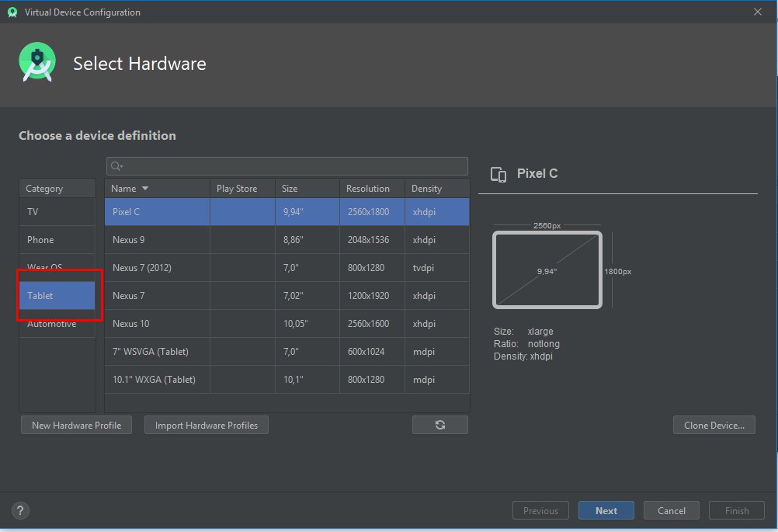Click the New Hardware Profile button
Viewport: 778px width, 532px height.
(x=76, y=426)
